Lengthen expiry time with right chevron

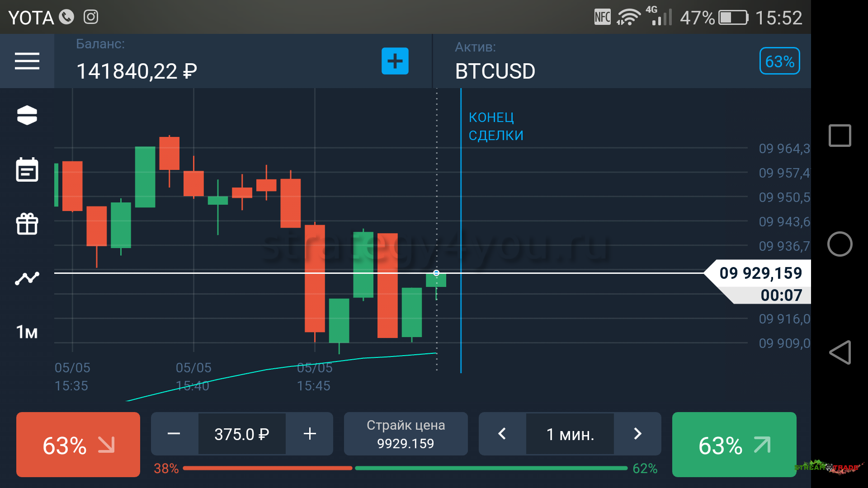(637, 434)
